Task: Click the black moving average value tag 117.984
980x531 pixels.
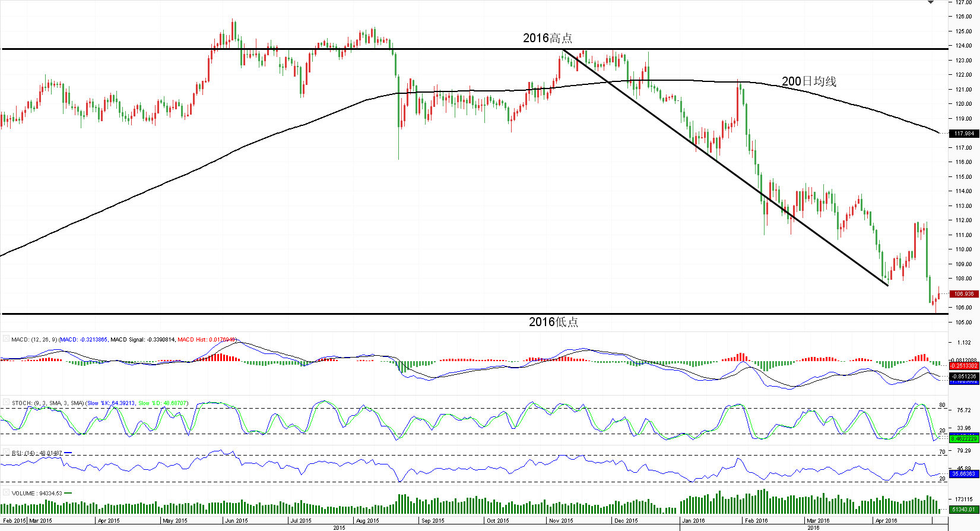Action: coord(964,134)
